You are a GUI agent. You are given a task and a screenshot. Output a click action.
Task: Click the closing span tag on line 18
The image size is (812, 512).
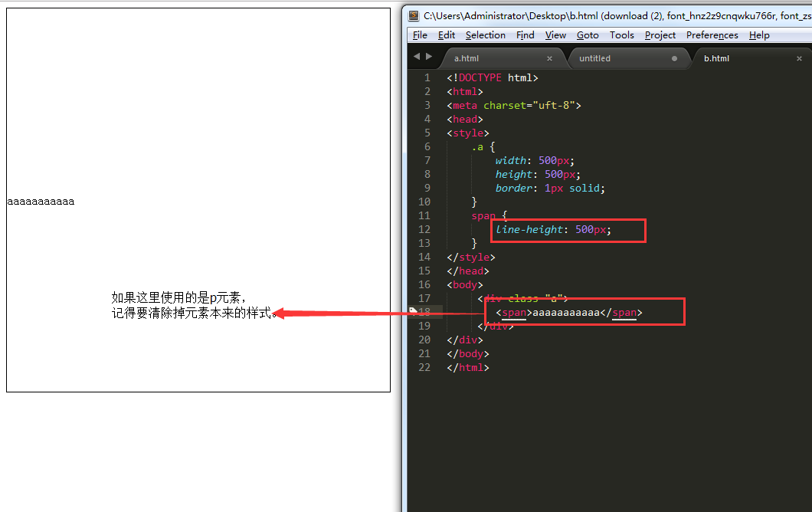pos(621,313)
